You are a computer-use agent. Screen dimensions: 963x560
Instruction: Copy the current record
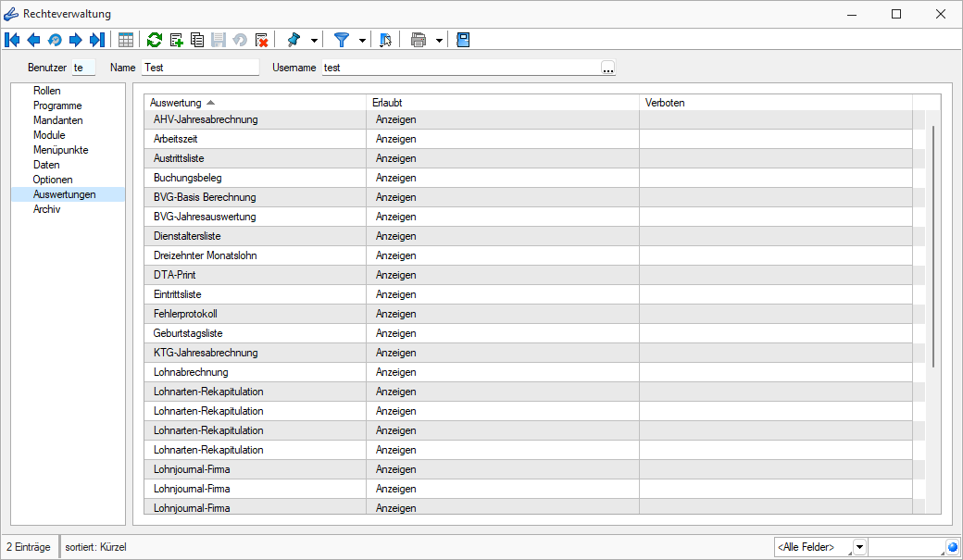[x=197, y=40]
